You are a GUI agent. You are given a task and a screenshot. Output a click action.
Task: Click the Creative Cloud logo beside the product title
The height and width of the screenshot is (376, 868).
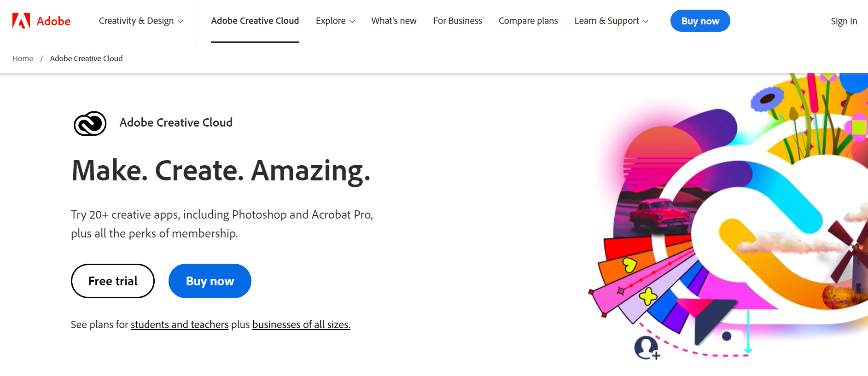pos(90,123)
